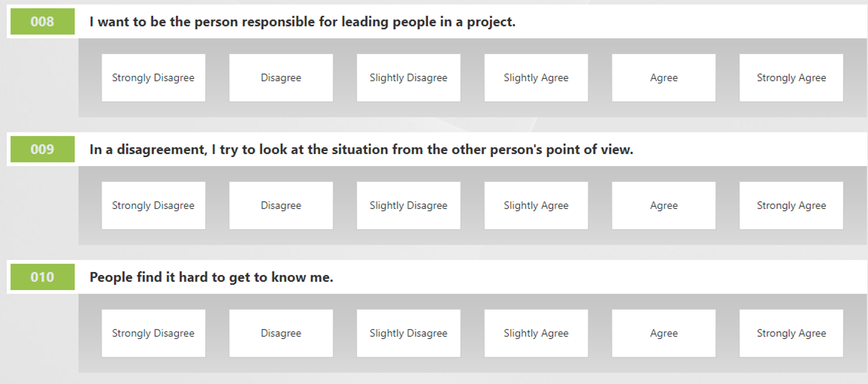Mark Strongly Agree on question 008
868x384 pixels.
click(x=791, y=77)
